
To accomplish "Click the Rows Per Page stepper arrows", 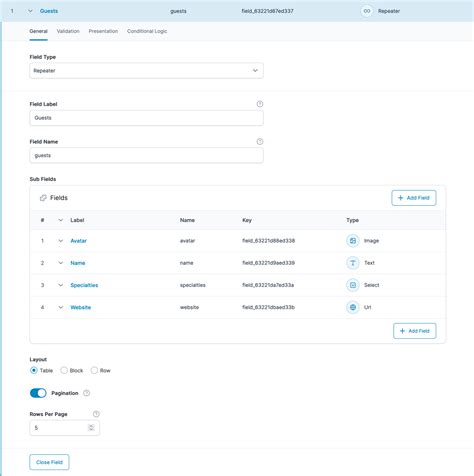I will point(91,428).
